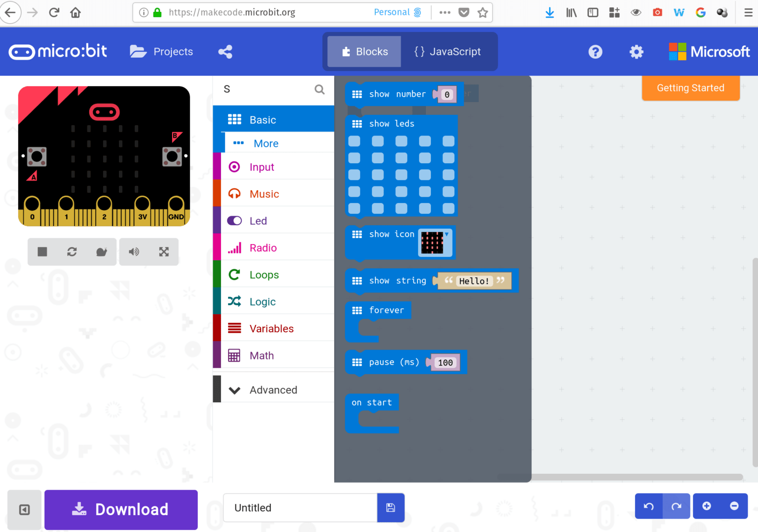This screenshot has width=758, height=532.
Task: Open the Logic block category
Action: click(262, 301)
